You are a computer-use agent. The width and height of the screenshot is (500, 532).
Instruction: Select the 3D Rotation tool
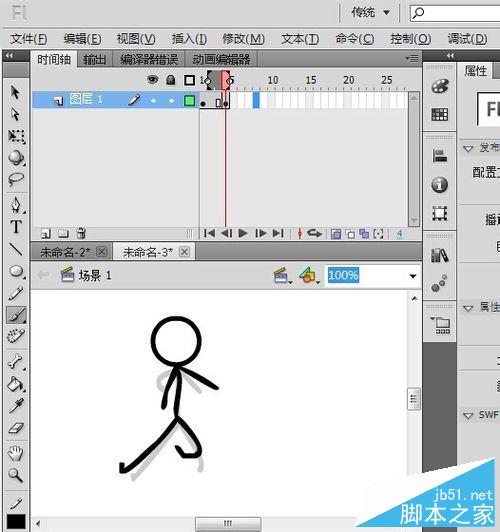pos(16,158)
